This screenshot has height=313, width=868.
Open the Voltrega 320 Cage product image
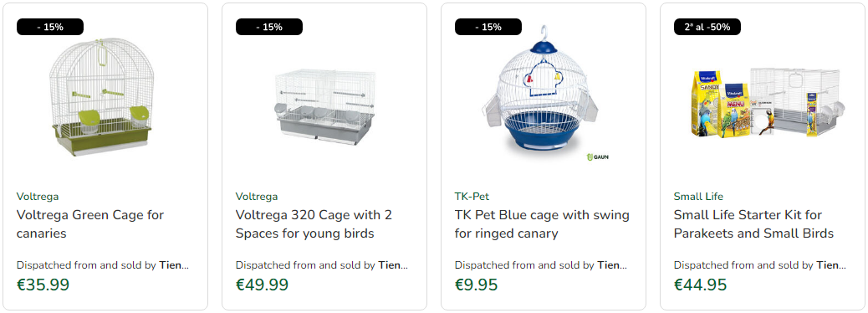324,107
